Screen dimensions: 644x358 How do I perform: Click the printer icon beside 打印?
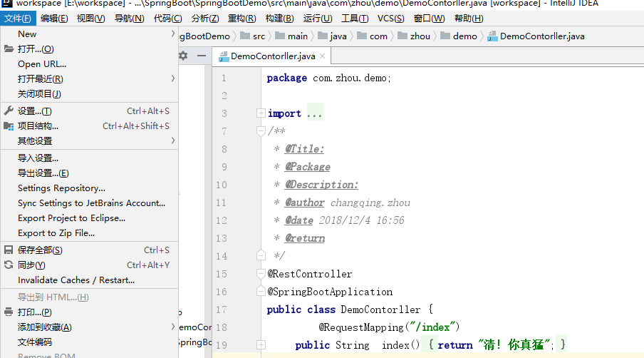click(x=9, y=312)
